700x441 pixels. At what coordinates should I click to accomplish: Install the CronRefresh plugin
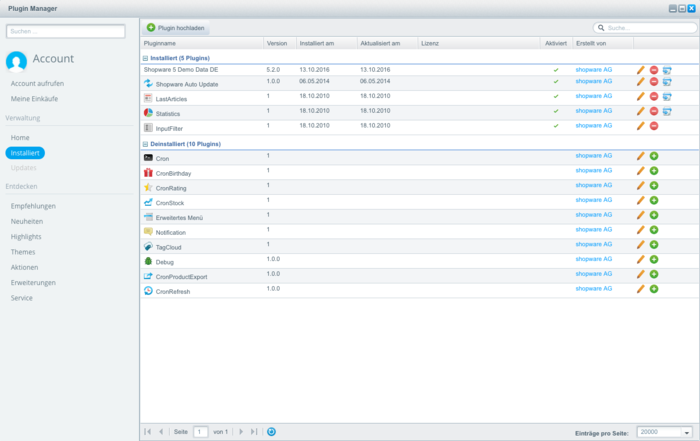(x=654, y=289)
